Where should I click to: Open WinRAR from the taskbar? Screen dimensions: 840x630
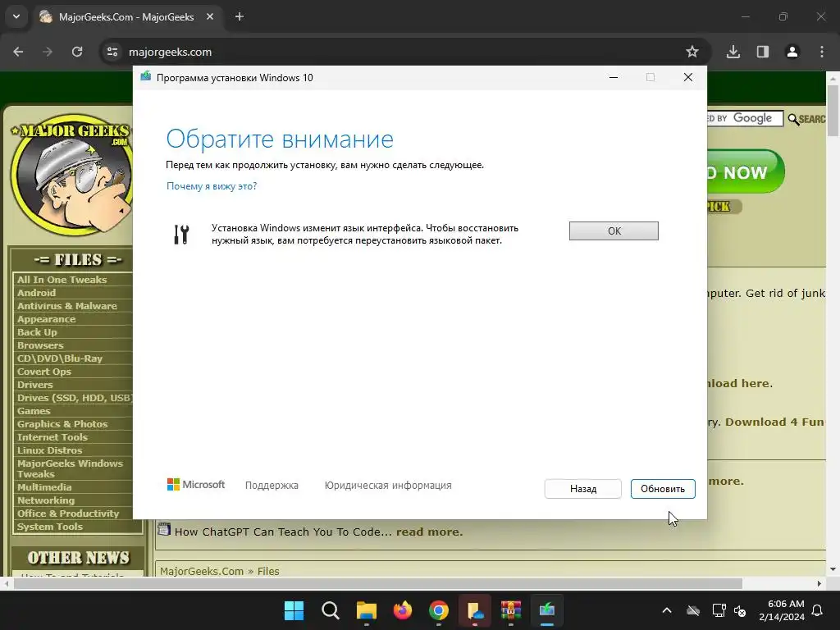click(x=511, y=610)
